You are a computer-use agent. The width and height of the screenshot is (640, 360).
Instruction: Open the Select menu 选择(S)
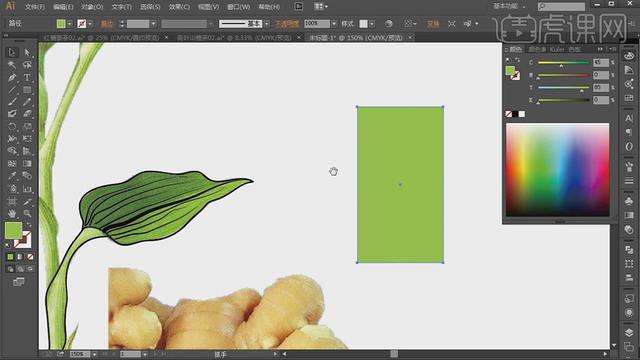(150, 7)
